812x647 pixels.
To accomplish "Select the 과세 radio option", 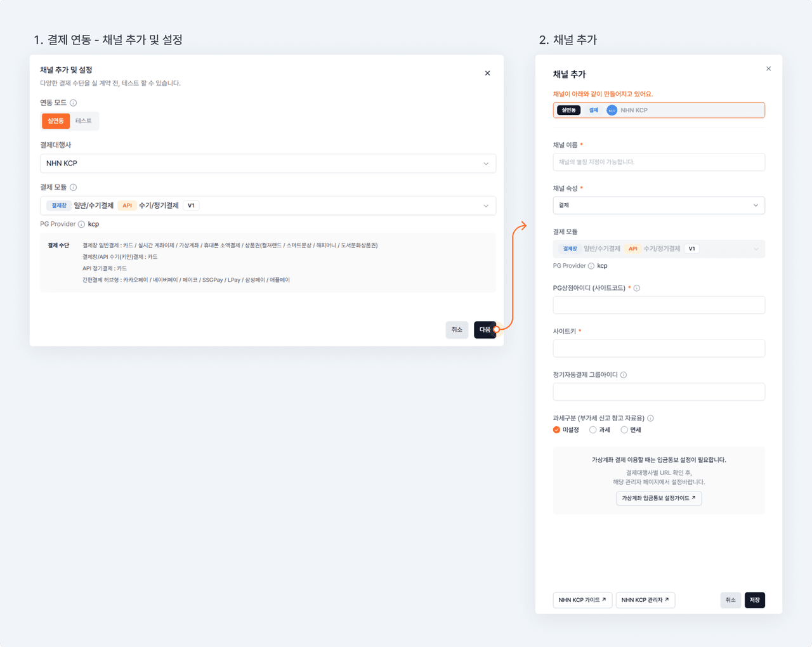I will pyautogui.click(x=593, y=430).
